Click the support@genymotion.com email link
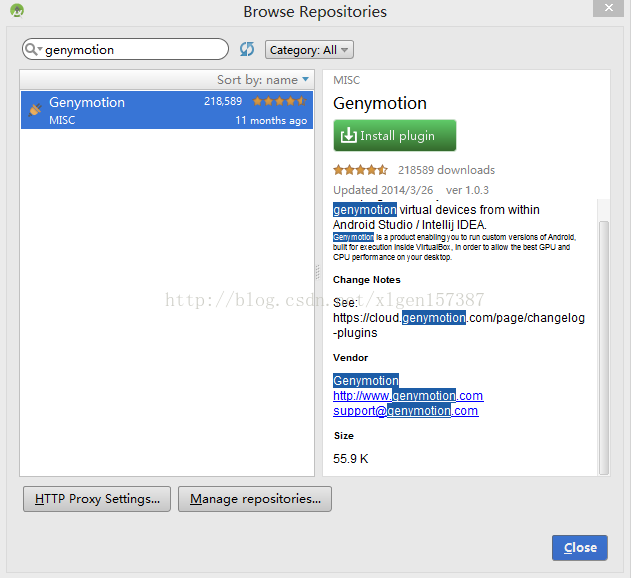The image size is (631, 578). 406,411
